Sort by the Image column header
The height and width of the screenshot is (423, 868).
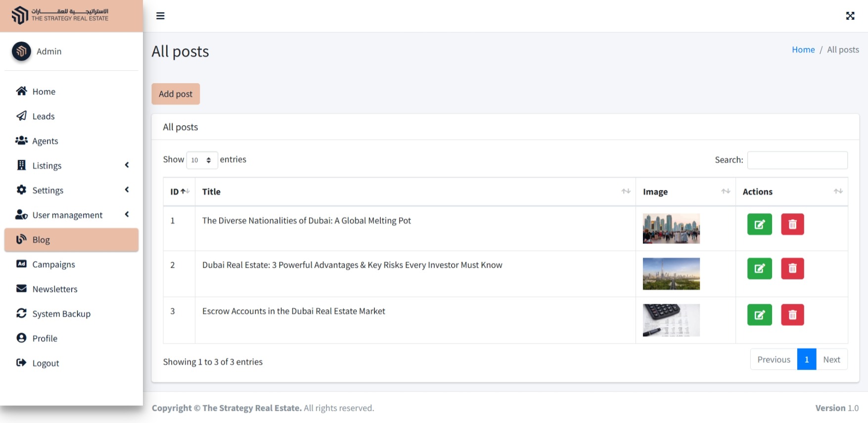685,192
